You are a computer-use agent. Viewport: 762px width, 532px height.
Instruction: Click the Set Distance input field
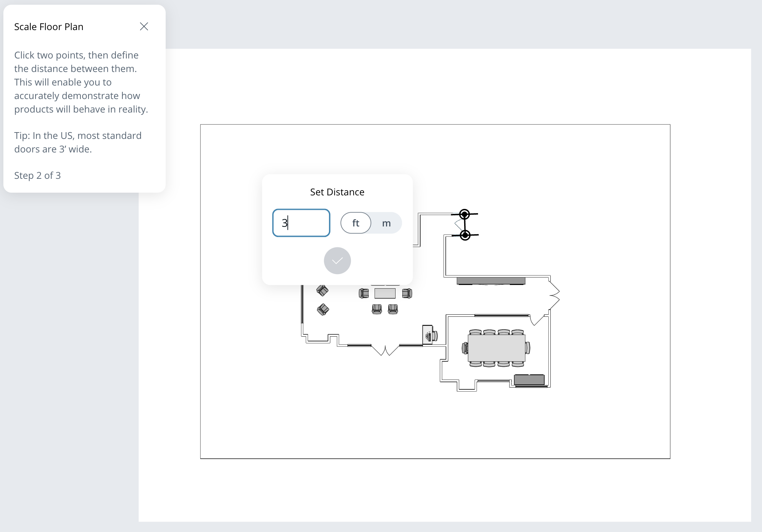click(301, 223)
